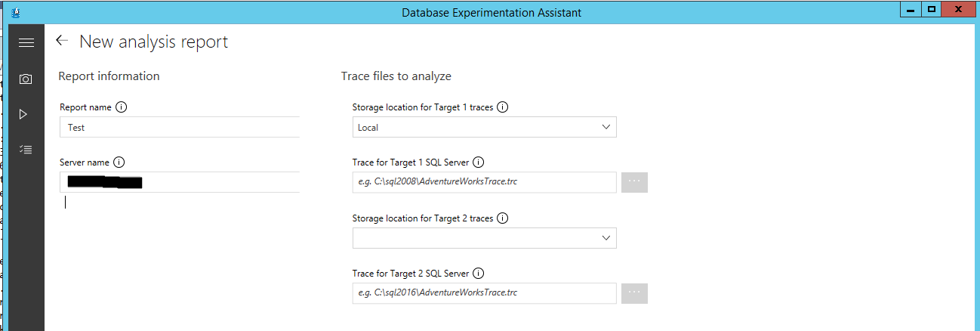Image resolution: width=980 pixels, height=331 pixels.
Task: Click the Trace files to analyze heading
Action: (x=396, y=76)
